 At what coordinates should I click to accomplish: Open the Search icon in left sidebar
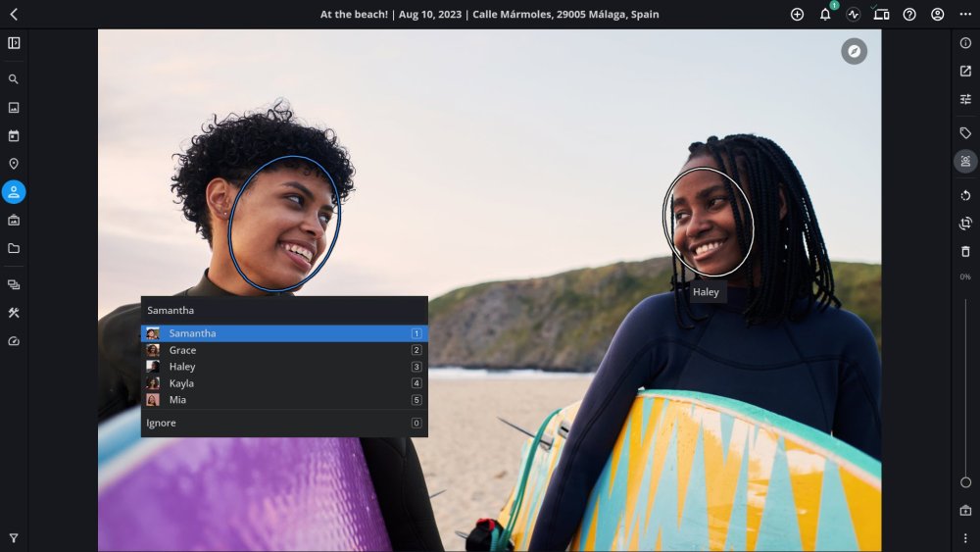(14, 79)
